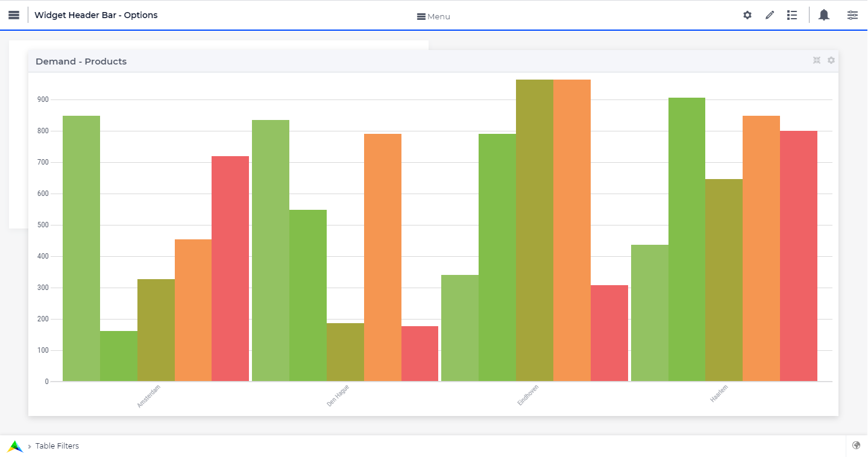Select Eindhoven's tall olive bar

[535, 230]
